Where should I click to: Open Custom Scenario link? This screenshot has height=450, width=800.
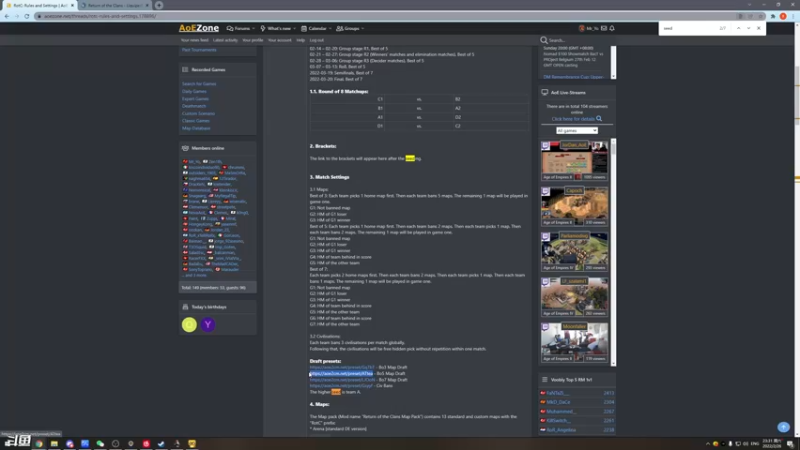(x=198, y=113)
